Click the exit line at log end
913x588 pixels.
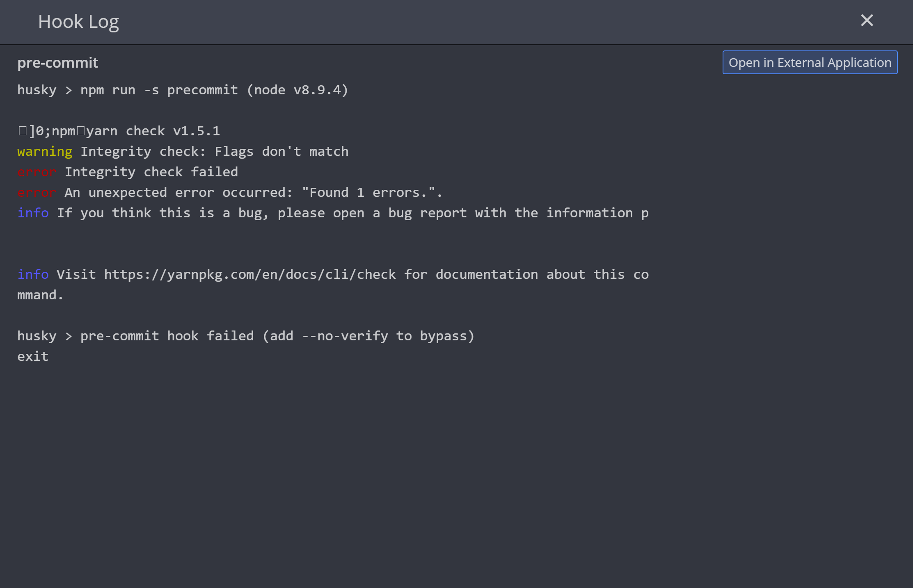tap(33, 356)
